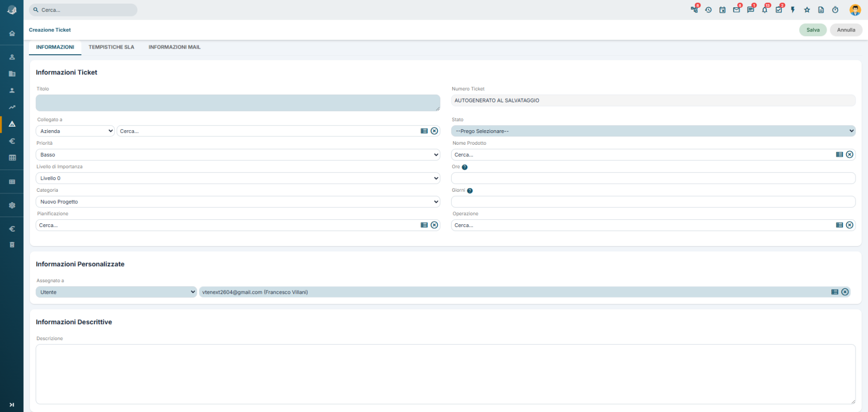
Task: Open the lower euro icon in sidebar
Action: coord(12,229)
